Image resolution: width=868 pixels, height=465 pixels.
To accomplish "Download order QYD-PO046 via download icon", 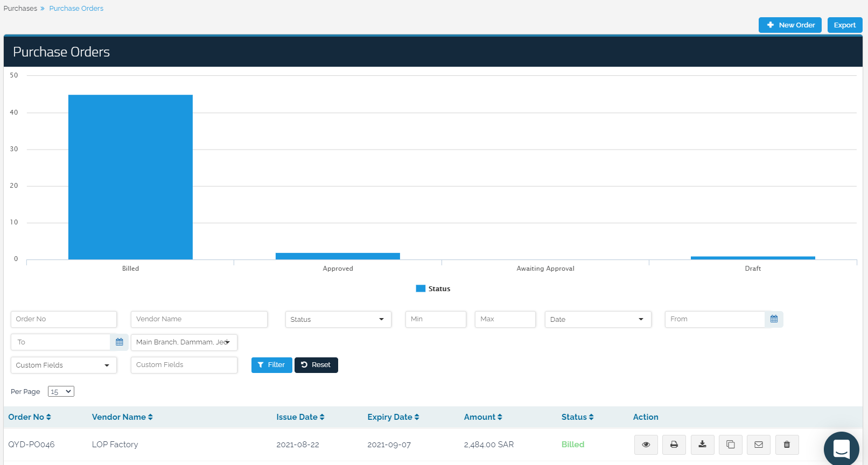I will [702, 445].
